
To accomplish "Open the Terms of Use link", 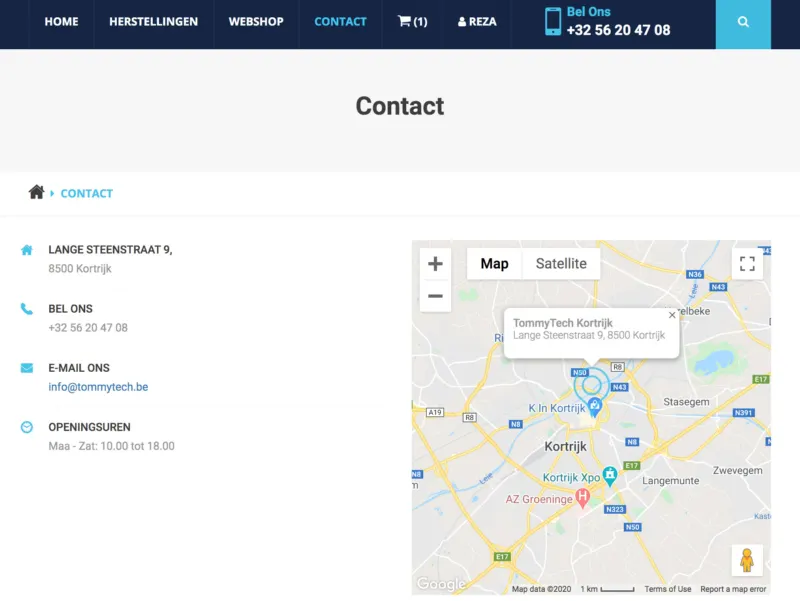I will 667,589.
